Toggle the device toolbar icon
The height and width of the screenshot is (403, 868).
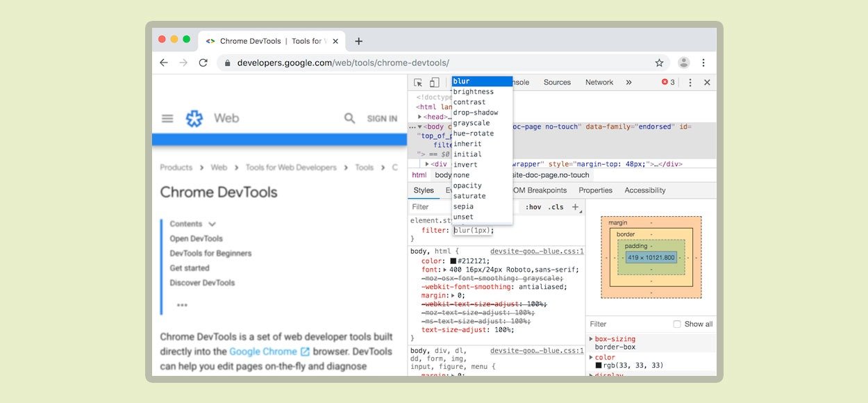434,82
